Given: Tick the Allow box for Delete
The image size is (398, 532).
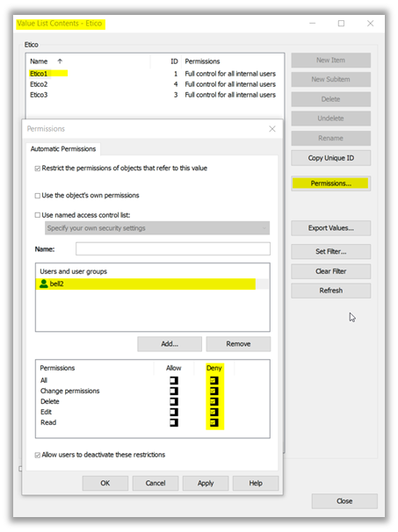Looking at the screenshot, I should [174, 401].
